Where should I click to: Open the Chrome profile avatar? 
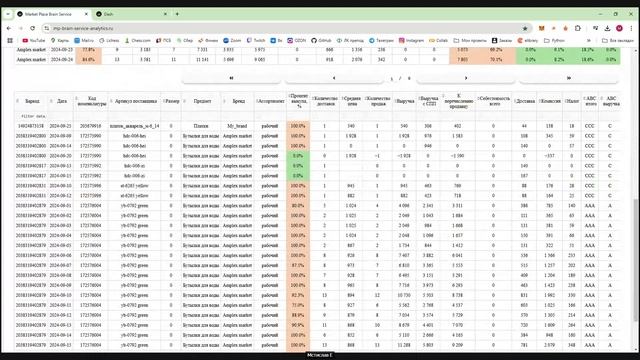click(x=619, y=28)
